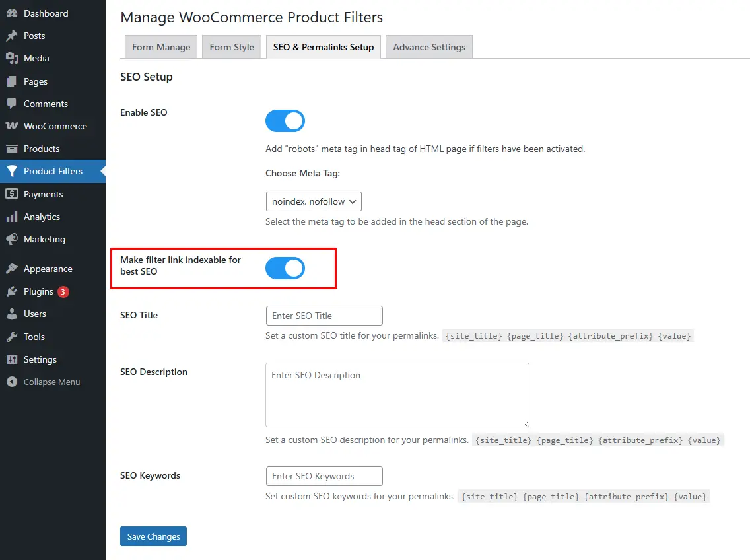Open the Product Filters menu link
Image resolution: width=750 pixels, height=560 pixels.
[x=53, y=171]
